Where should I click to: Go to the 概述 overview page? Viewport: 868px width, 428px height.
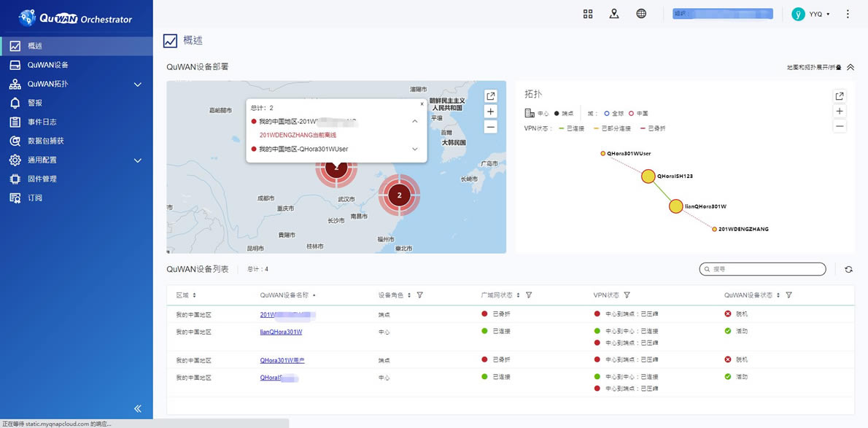pyautogui.click(x=77, y=46)
